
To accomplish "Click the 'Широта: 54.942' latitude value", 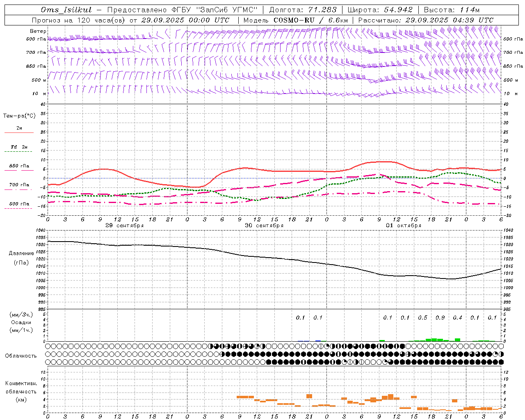I will 380,10.
